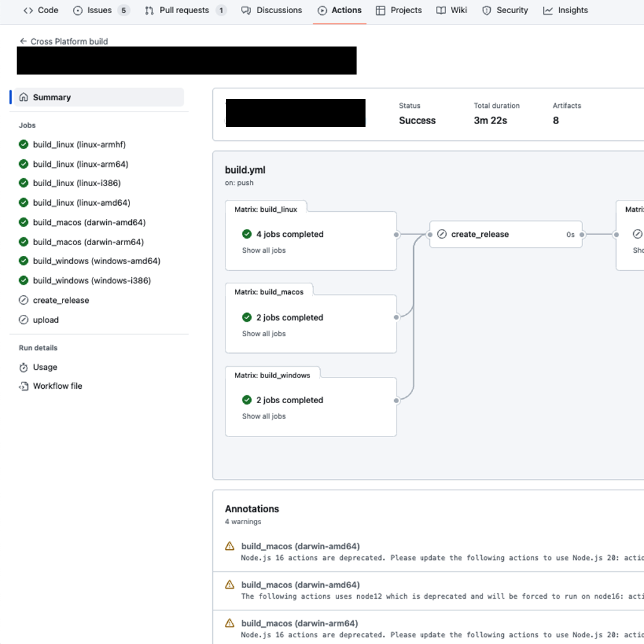Viewport: 644px width, 644px height.
Task: Click the back arrow beside Cross Platform build
Action: (x=23, y=41)
